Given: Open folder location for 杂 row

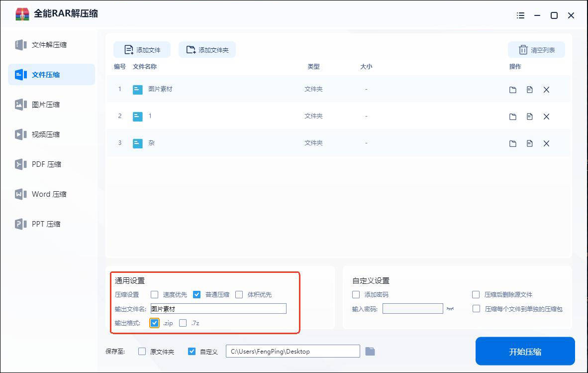Looking at the screenshot, I should pyautogui.click(x=512, y=143).
